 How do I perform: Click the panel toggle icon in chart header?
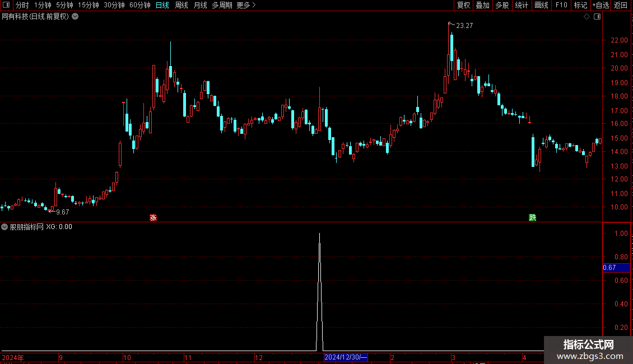pos(597,17)
